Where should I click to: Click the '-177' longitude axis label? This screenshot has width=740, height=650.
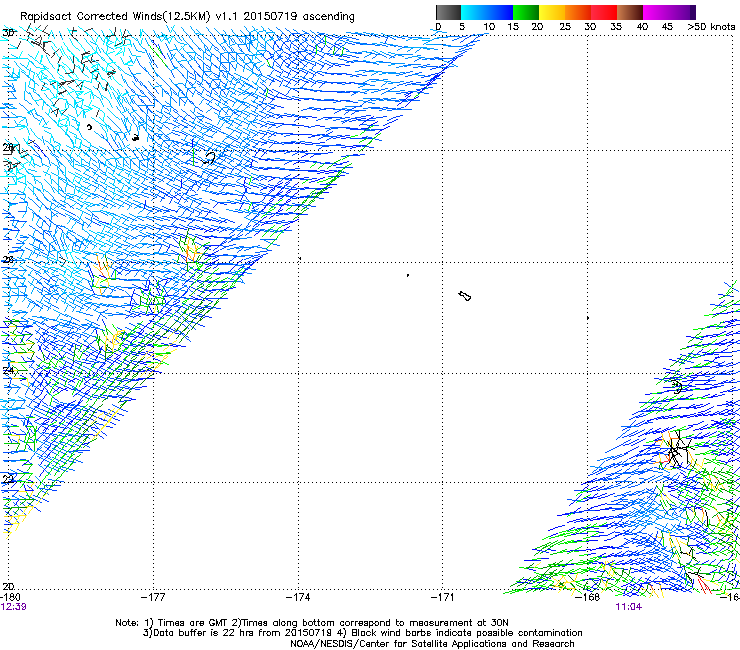click(153, 597)
